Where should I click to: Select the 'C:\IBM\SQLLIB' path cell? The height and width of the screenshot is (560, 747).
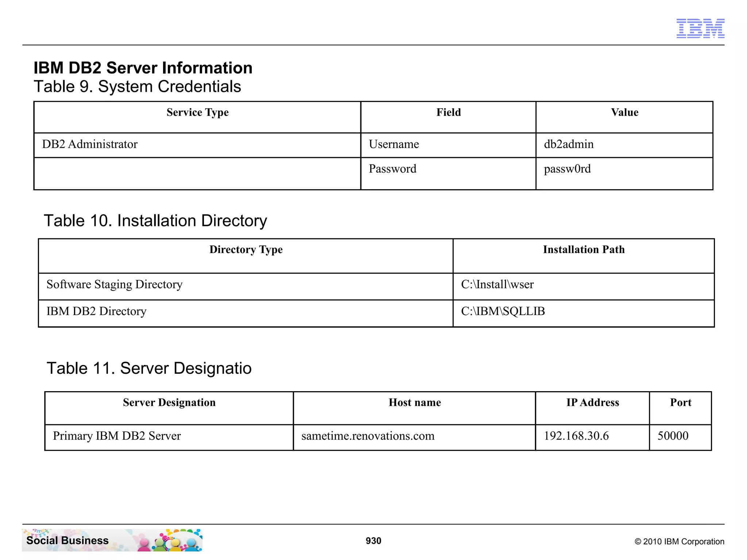[584, 314]
